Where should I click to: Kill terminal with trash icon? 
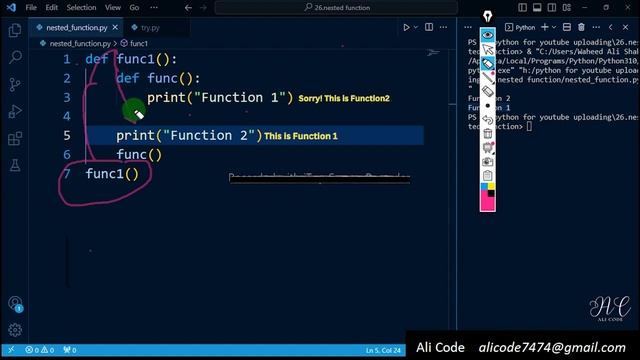tap(581, 27)
